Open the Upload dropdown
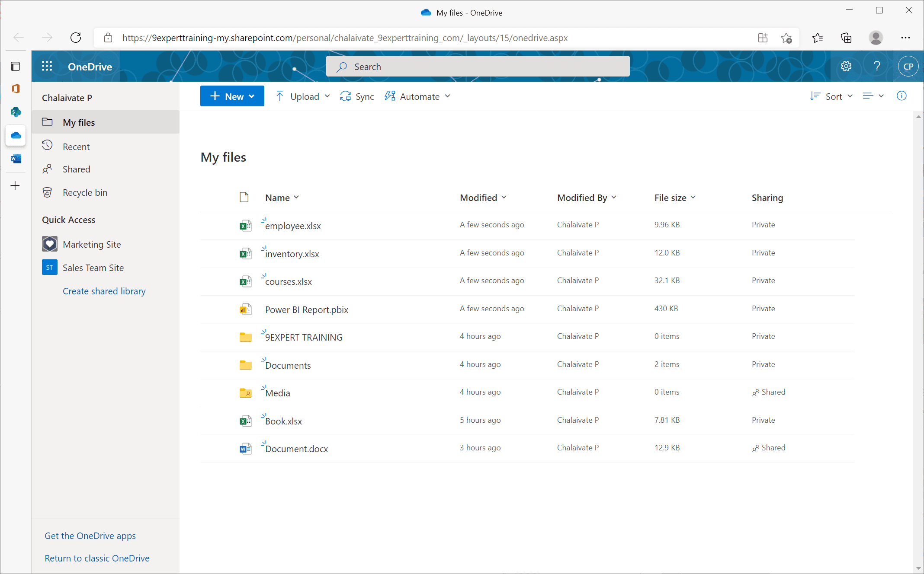Image resolution: width=924 pixels, height=574 pixels. click(x=328, y=96)
